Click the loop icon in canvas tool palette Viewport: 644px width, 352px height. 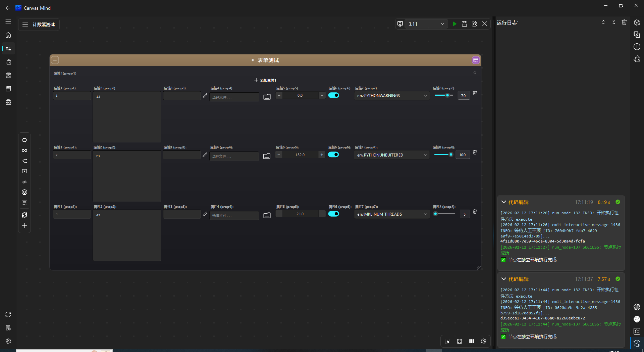pos(24,140)
